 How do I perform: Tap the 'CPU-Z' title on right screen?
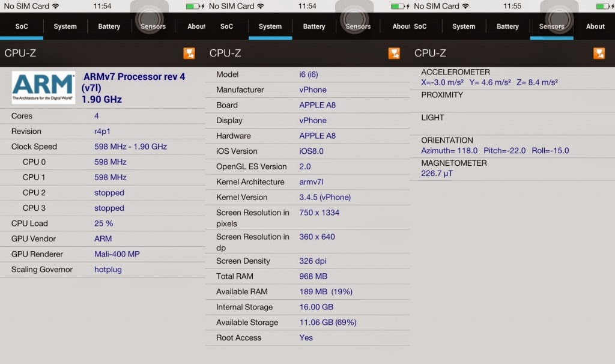click(x=430, y=53)
